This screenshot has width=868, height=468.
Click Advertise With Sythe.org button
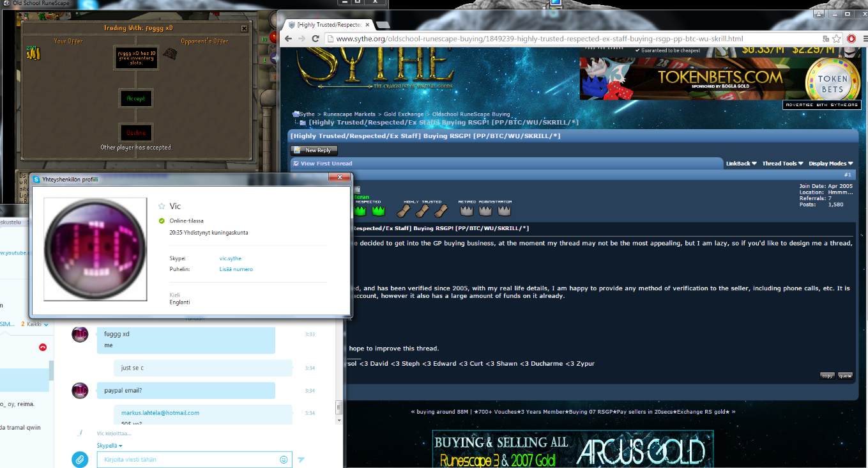coord(822,105)
